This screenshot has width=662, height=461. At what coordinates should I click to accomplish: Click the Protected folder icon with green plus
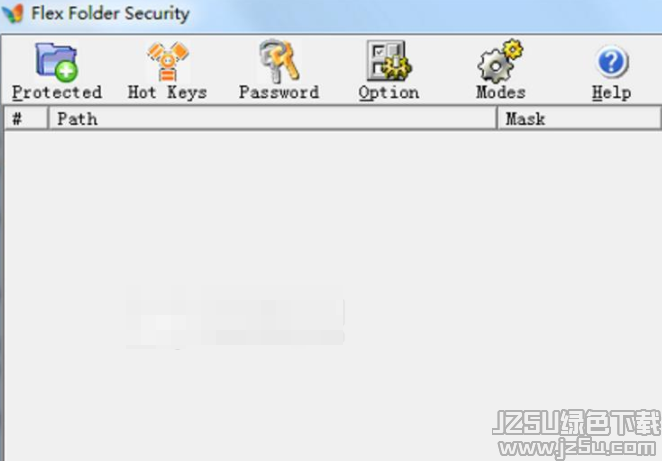click(57, 62)
